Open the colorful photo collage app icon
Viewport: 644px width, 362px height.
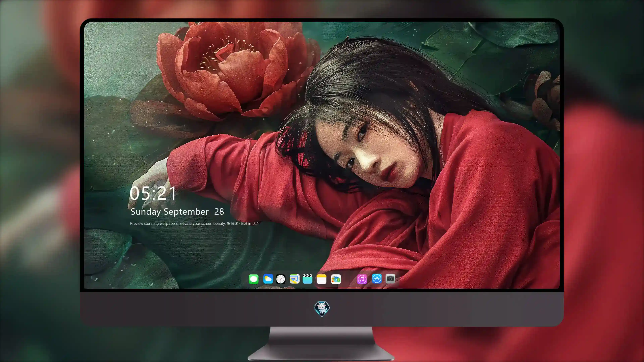pos(336,279)
